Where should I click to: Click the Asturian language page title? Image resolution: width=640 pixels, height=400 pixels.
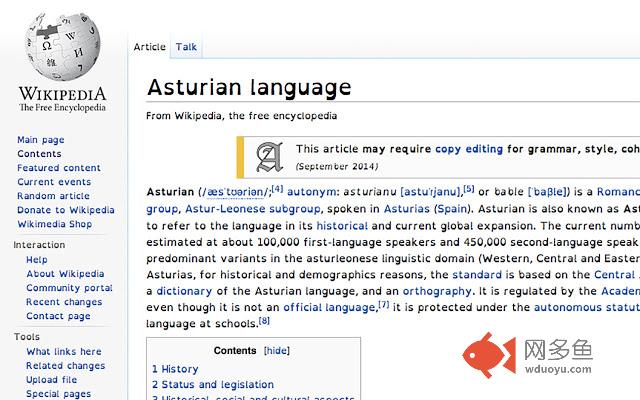pyautogui.click(x=249, y=87)
